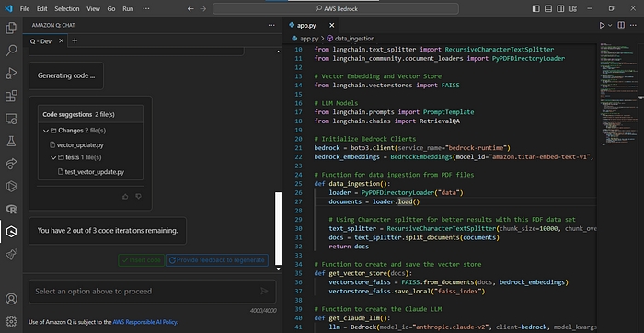Open the Extensions view
The width and height of the screenshot is (644, 333).
click(x=11, y=96)
